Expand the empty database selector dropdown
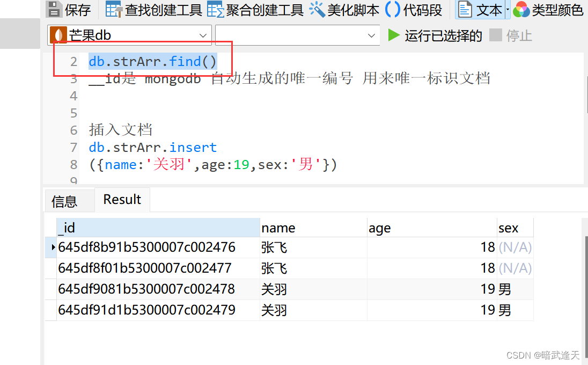Screen dimensions: 588x365 tap(372, 34)
